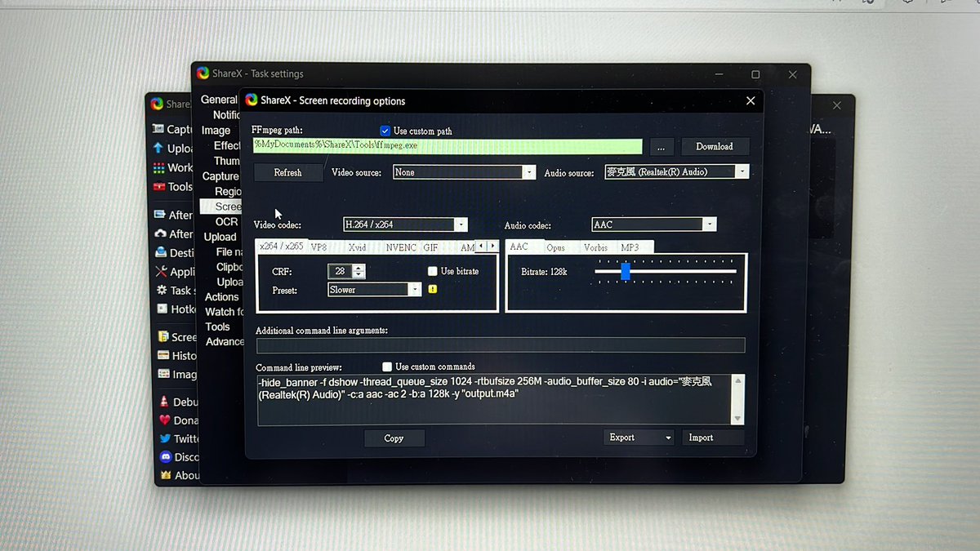Switch to the Vorbis audio tab
This screenshot has width=980, height=551.
[595, 247]
